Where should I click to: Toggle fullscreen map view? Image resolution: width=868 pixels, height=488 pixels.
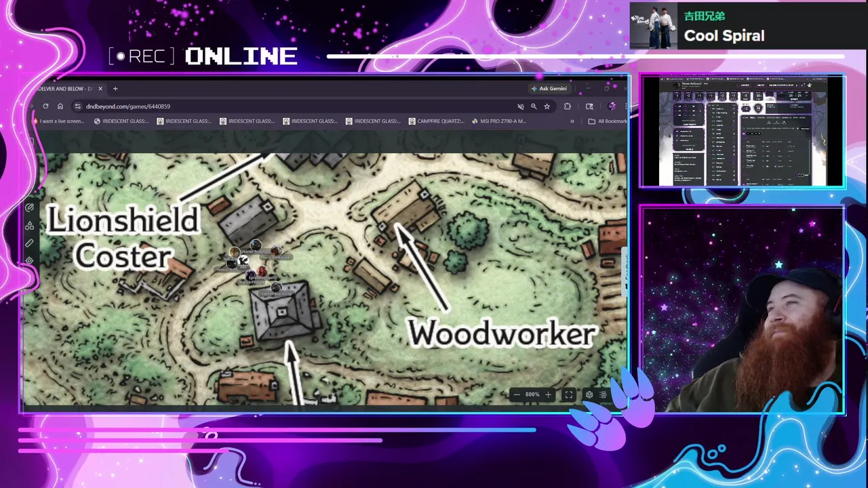click(x=569, y=394)
